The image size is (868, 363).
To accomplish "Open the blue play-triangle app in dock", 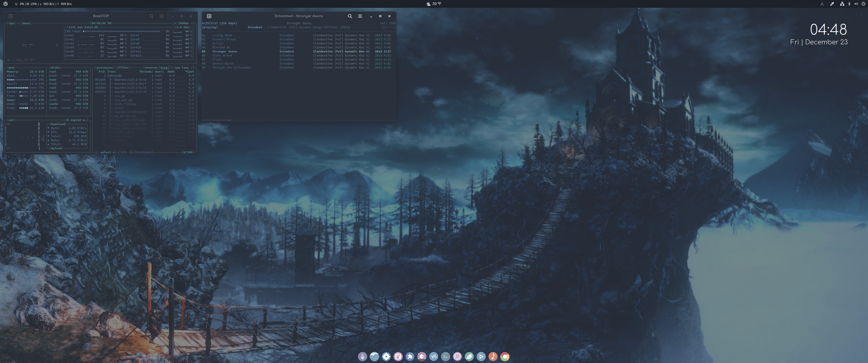I will (481, 356).
